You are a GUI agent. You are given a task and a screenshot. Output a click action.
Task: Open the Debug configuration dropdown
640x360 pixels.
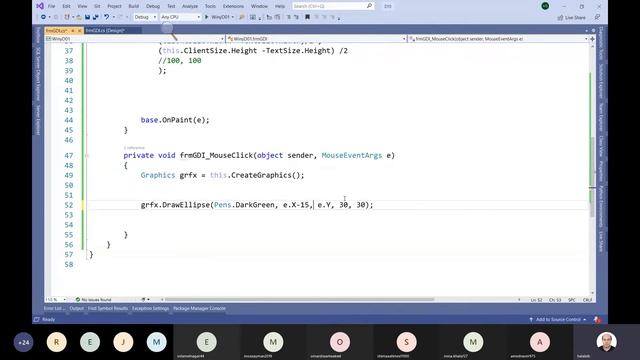(x=145, y=17)
